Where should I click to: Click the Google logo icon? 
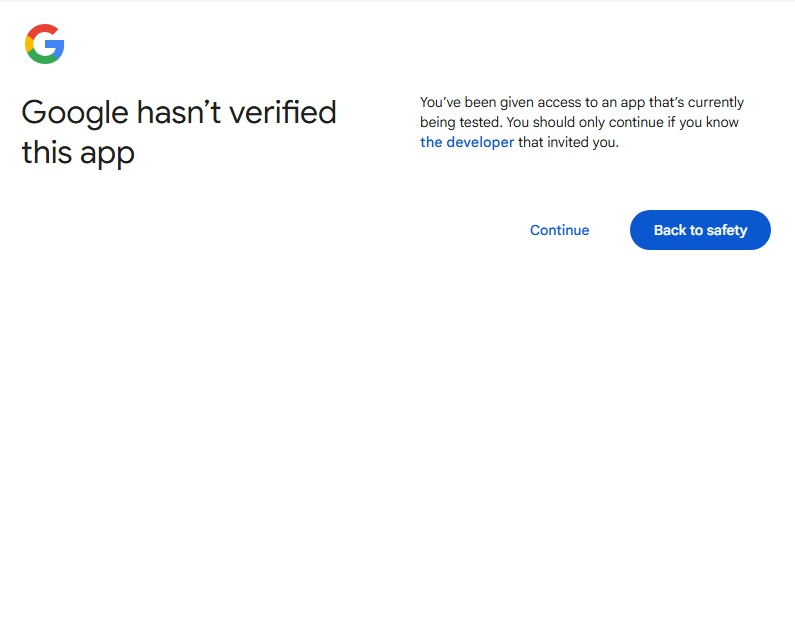[x=45, y=44]
